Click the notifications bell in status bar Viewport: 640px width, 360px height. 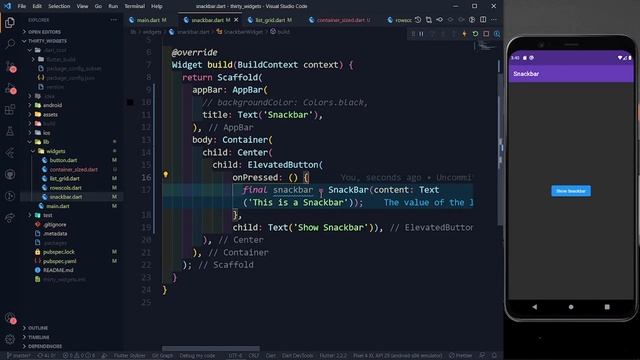click(x=493, y=356)
